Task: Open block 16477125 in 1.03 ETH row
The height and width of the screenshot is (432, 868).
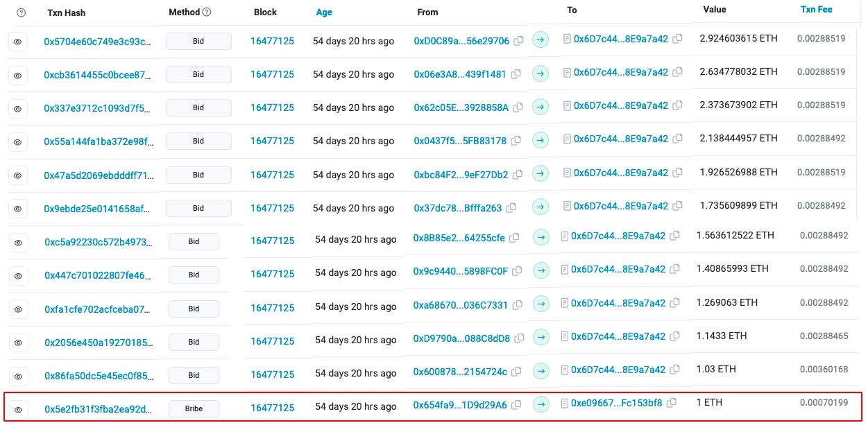Action: pos(272,374)
